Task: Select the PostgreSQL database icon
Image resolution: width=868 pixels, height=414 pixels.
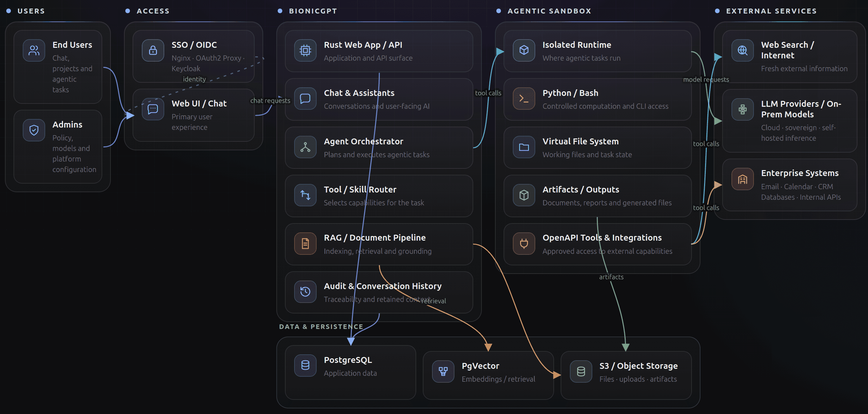Action: coord(305,366)
